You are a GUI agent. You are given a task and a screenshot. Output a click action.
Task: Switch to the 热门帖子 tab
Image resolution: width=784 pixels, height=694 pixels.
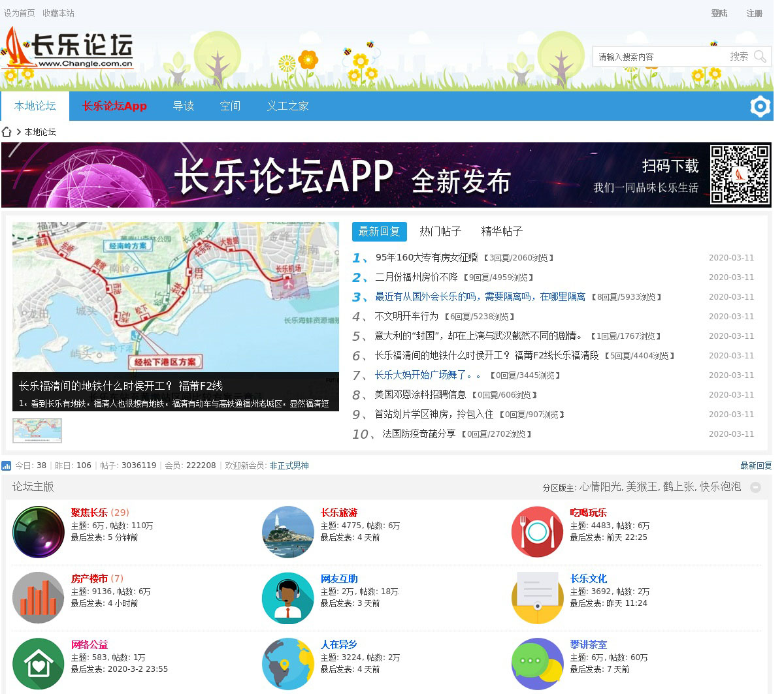[x=440, y=231]
